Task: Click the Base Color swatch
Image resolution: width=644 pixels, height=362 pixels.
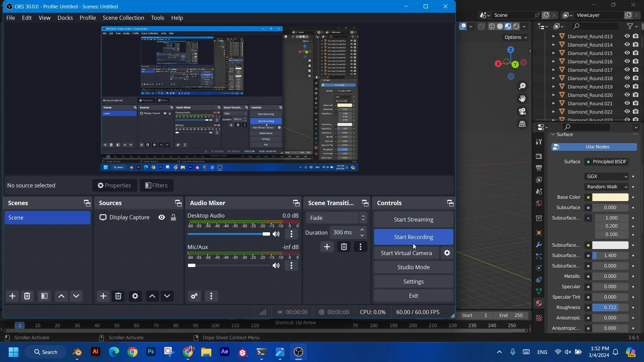Action: [610, 197]
